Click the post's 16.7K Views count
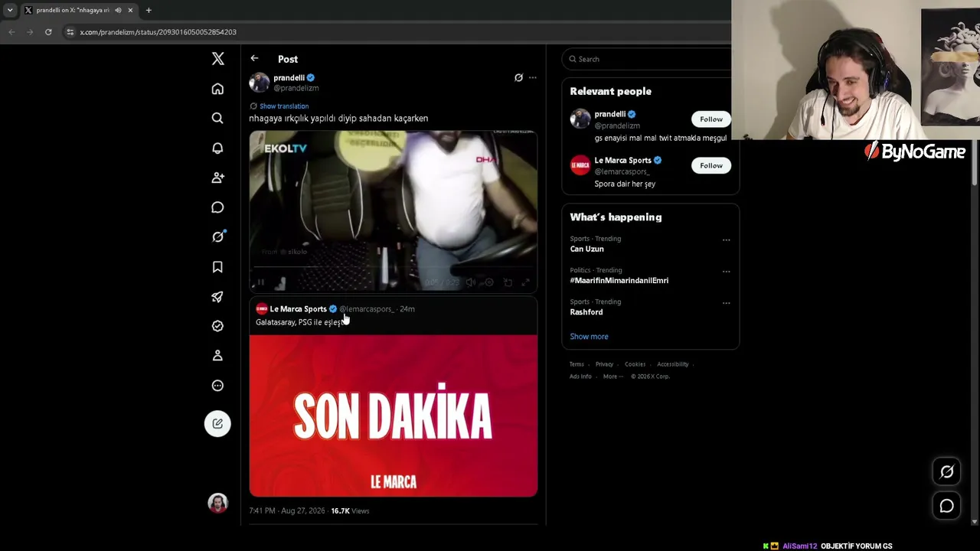The width and height of the screenshot is (980, 551). coord(350,510)
